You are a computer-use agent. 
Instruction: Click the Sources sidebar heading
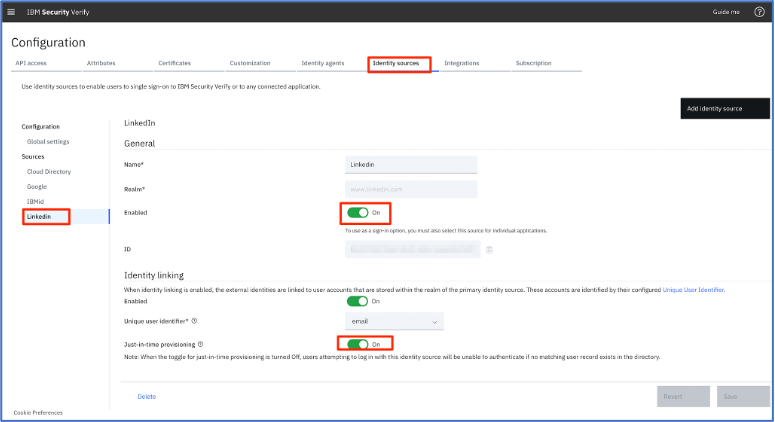[x=33, y=157]
